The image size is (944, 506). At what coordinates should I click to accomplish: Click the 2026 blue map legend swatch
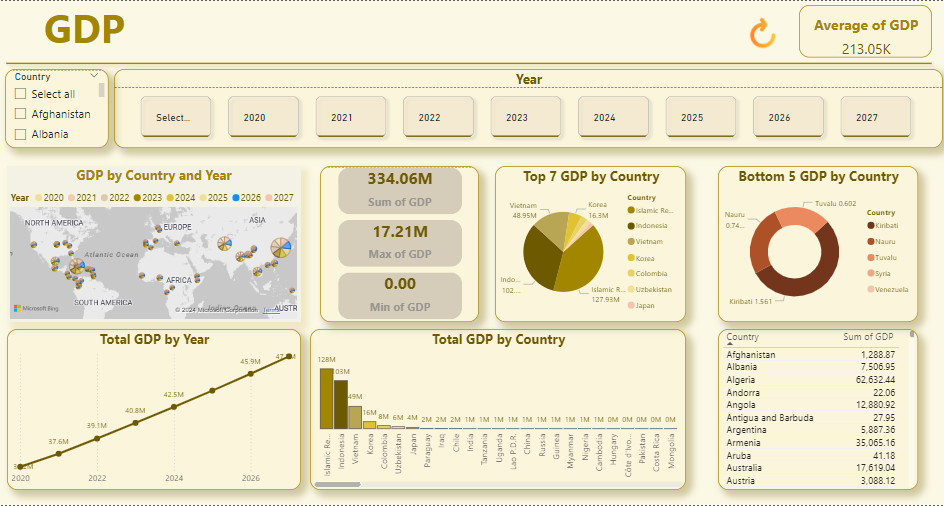click(237, 198)
